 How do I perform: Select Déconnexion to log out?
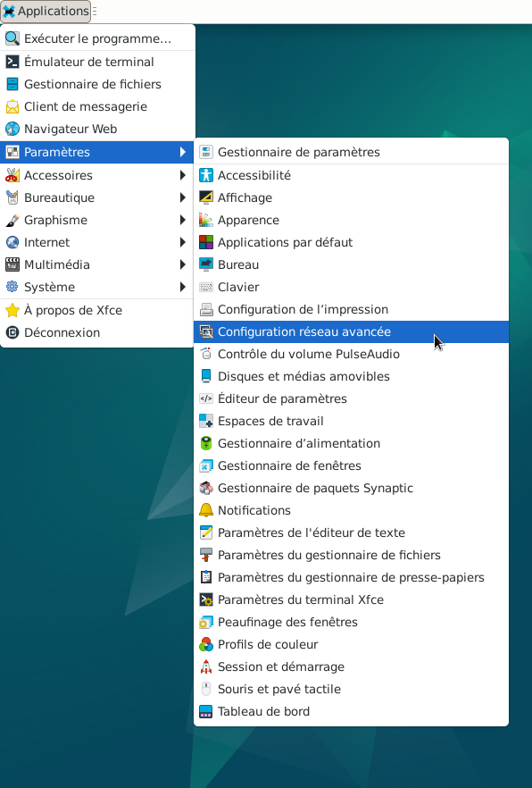point(97,332)
